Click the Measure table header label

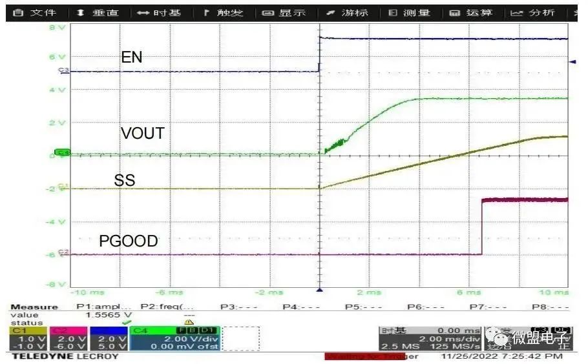pyautogui.click(x=34, y=307)
